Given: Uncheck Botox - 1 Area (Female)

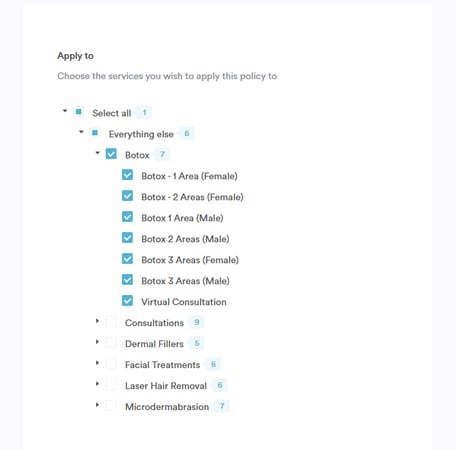Looking at the screenshot, I should point(127,175).
